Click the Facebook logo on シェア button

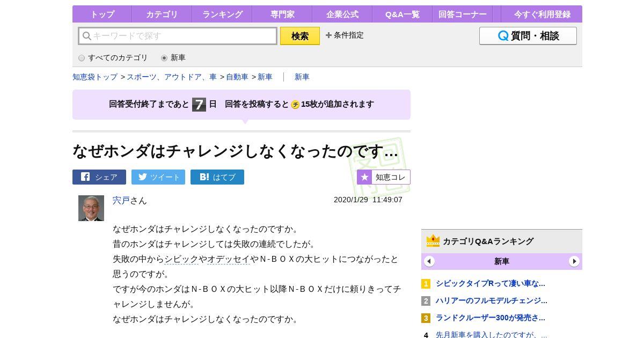85,177
